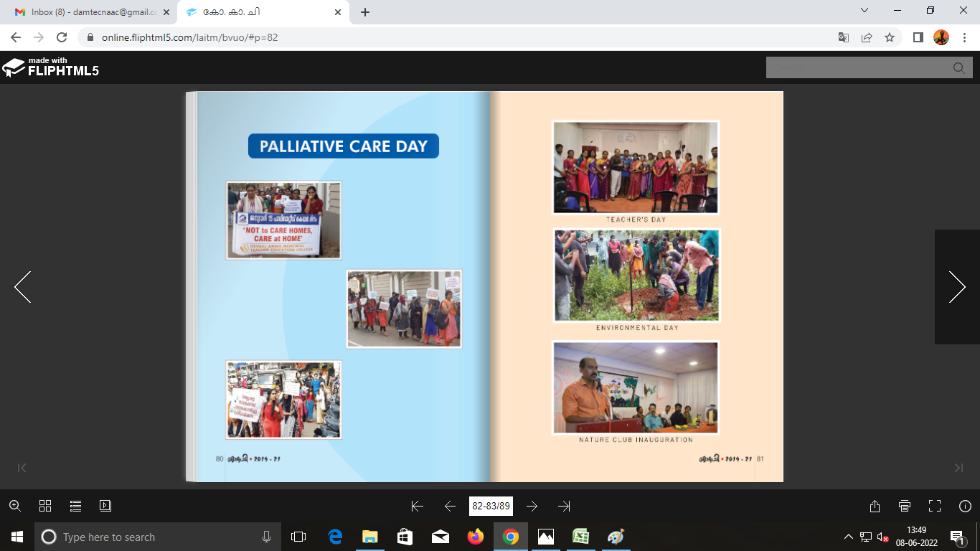Toggle the Chrome side panel

pyautogui.click(x=918, y=37)
